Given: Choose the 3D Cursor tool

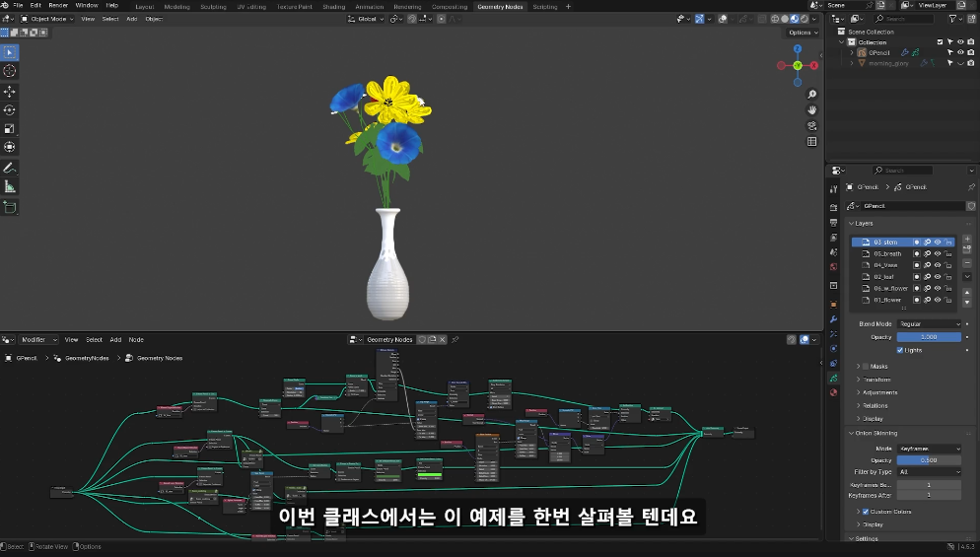Looking at the screenshot, I should 10,71.
